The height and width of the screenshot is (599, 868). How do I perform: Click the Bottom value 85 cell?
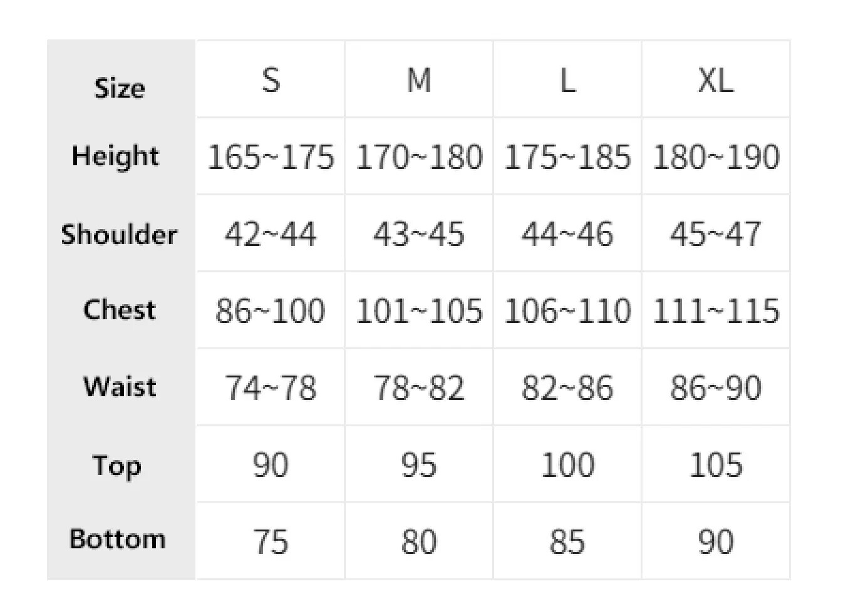[567, 542]
